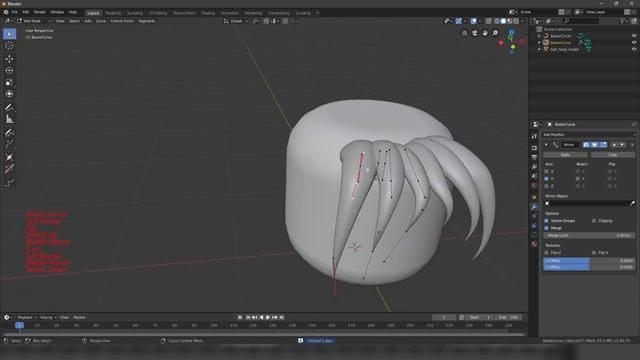Open the Global transform orientation dropdown
The width and height of the screenshot is (640, 360).
[236, 21]
